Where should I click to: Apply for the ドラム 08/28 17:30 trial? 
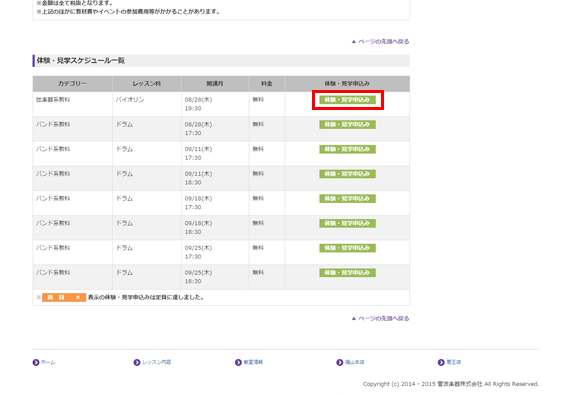tap(347, 125)
